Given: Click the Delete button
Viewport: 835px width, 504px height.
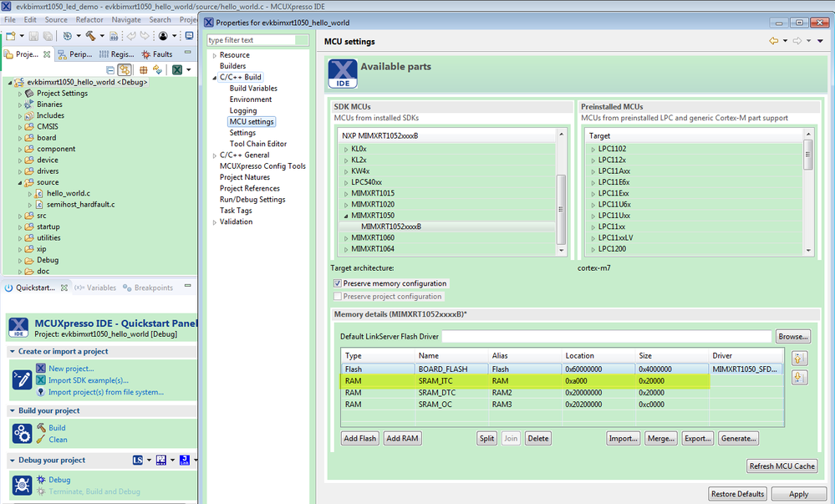Looking at the screenshot, I should 537,439.
